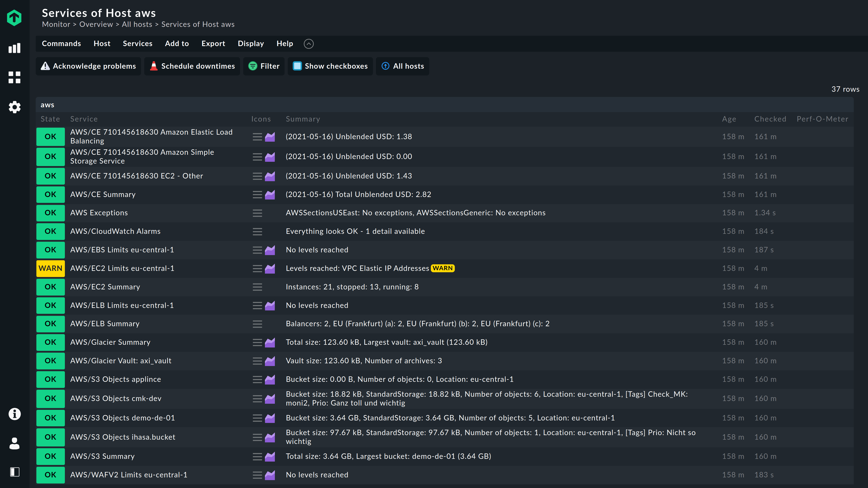Collapse the menu bar with arrow circle
The height and width of the screenshot is (488, 868).
pos(309,44)
